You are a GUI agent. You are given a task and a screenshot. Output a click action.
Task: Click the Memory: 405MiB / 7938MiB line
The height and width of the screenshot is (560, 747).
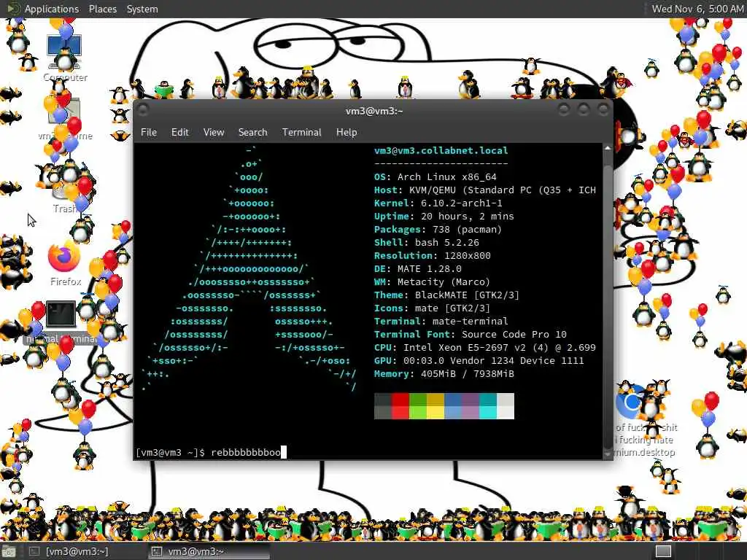444,374
